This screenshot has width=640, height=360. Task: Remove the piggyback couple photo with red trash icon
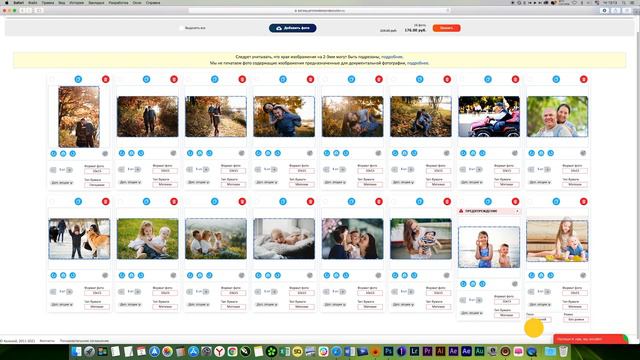(x=311, y=79)
